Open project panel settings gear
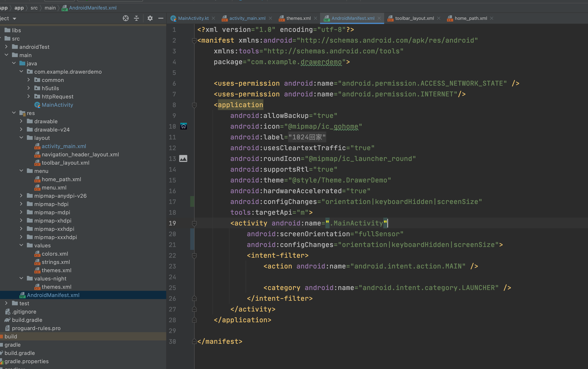This screenshot has width=588, height=369. pyautogui.click(x=150, y=18)
